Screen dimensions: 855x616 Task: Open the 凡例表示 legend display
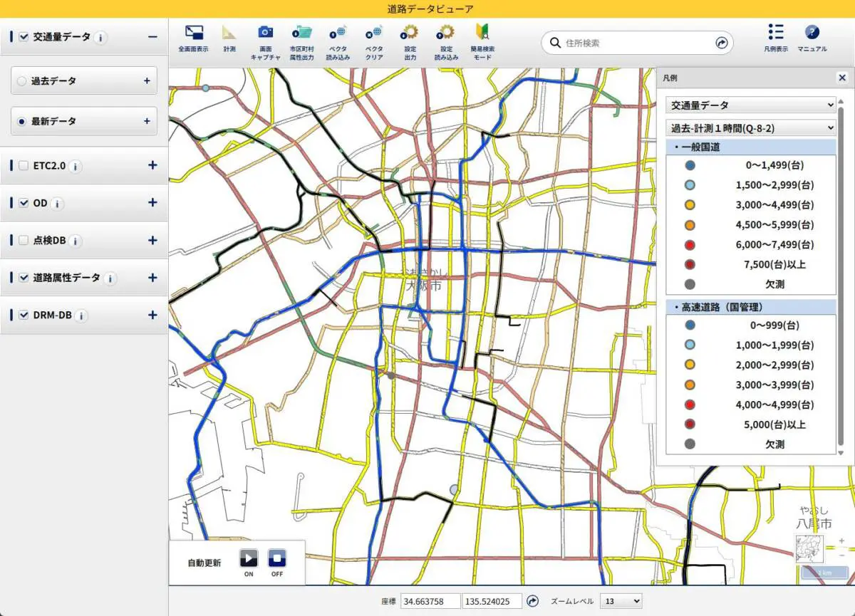point(776,32)
